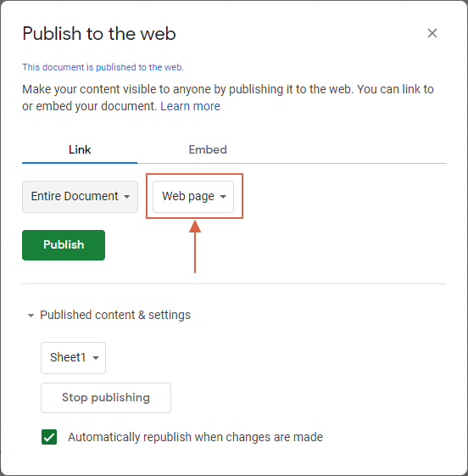
Task: Click the 'This document is published' status text
Action: (103, 67)
